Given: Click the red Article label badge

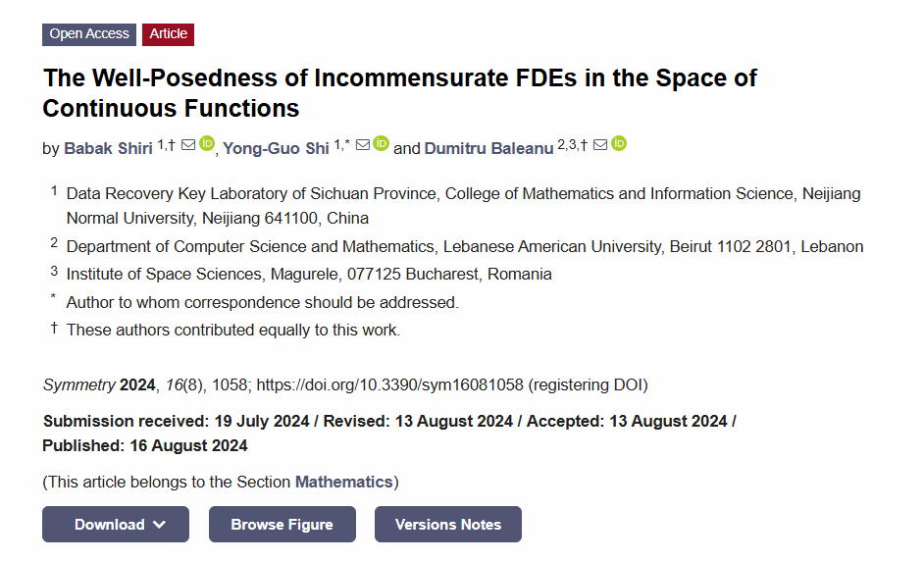Looking at the screenshot, I should [168, 34].
